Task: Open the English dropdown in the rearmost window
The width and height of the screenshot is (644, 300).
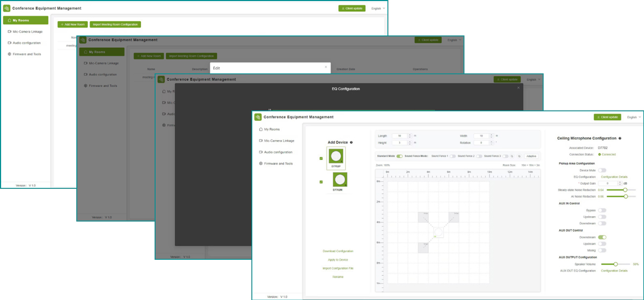Action: [378, 9]
